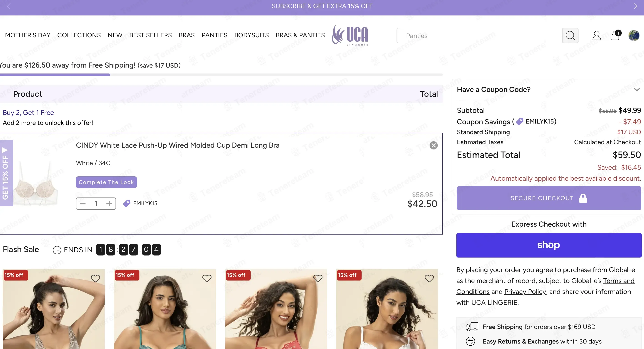Click the Easy Returns & Exchanges icon
The height and width of the screenshot is (349, 644).
click(470, 341)
